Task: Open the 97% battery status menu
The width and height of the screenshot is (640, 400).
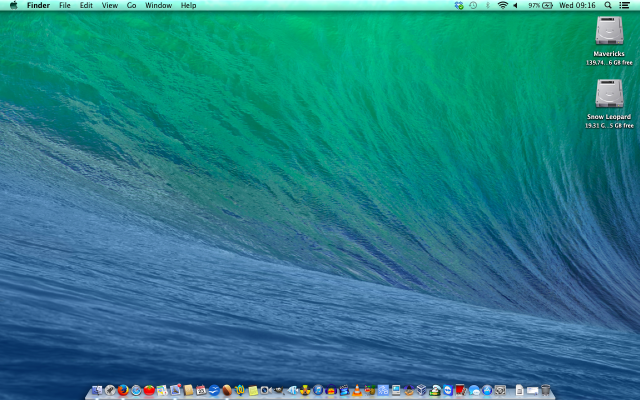Action: click(540, 5)
